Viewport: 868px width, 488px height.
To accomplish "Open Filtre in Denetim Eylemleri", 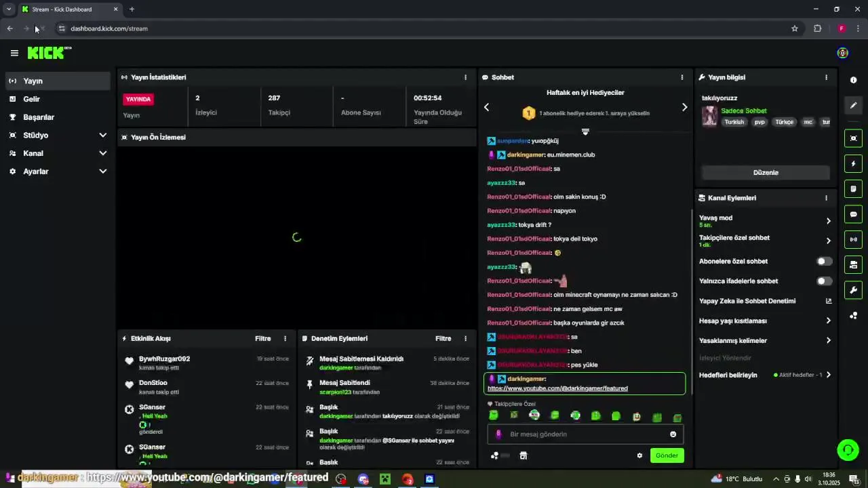I will [443, 338].
